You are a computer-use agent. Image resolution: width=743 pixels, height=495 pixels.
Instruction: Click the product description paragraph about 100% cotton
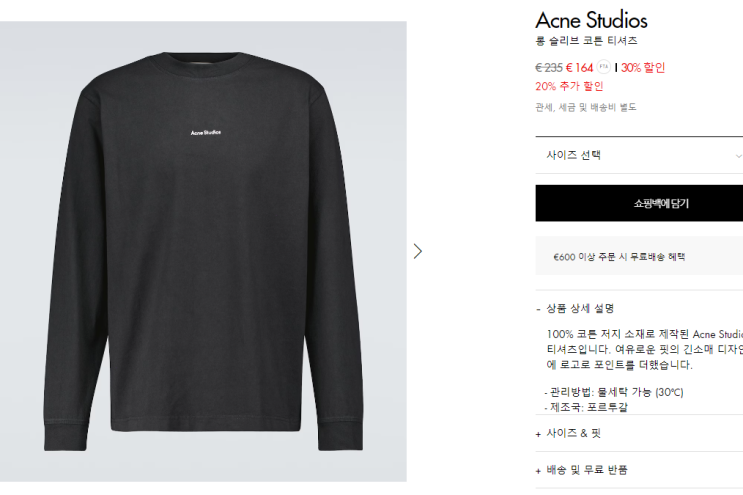pos(644,349)
